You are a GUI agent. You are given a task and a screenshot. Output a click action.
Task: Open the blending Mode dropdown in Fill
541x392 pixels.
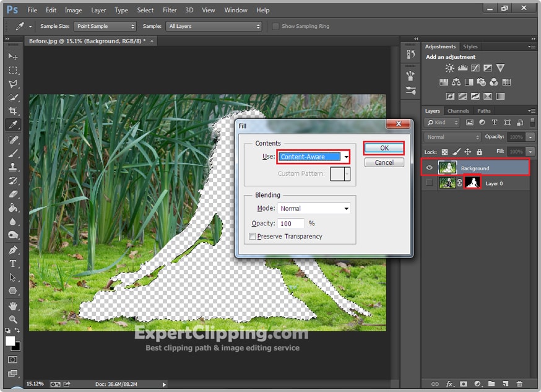click(313, 209)
